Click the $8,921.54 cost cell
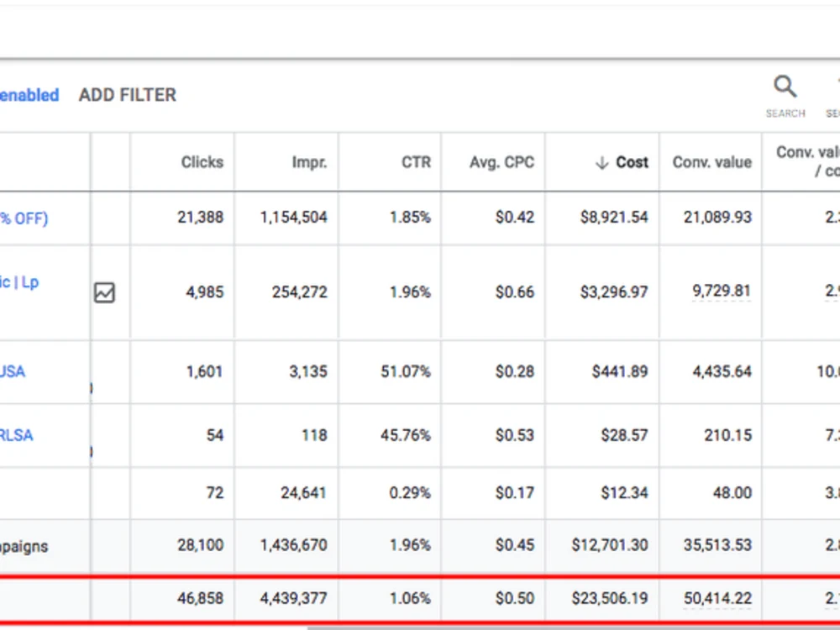 click(x=614, y=218)
